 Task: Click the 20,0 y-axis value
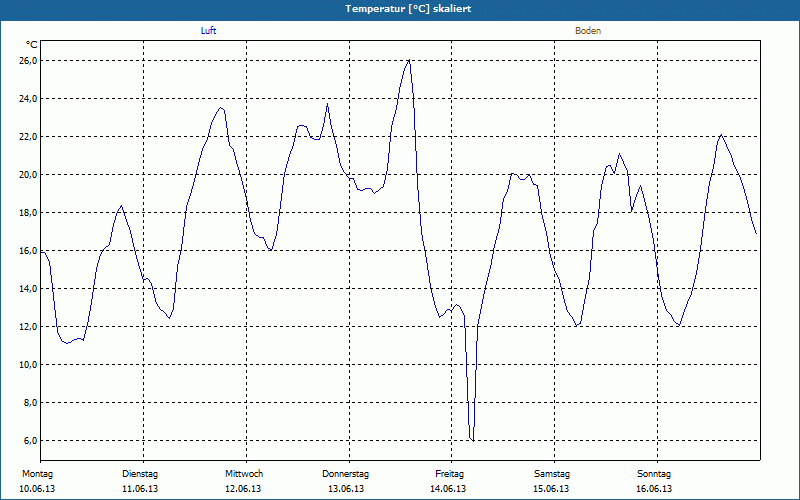[x=29, y=174]
